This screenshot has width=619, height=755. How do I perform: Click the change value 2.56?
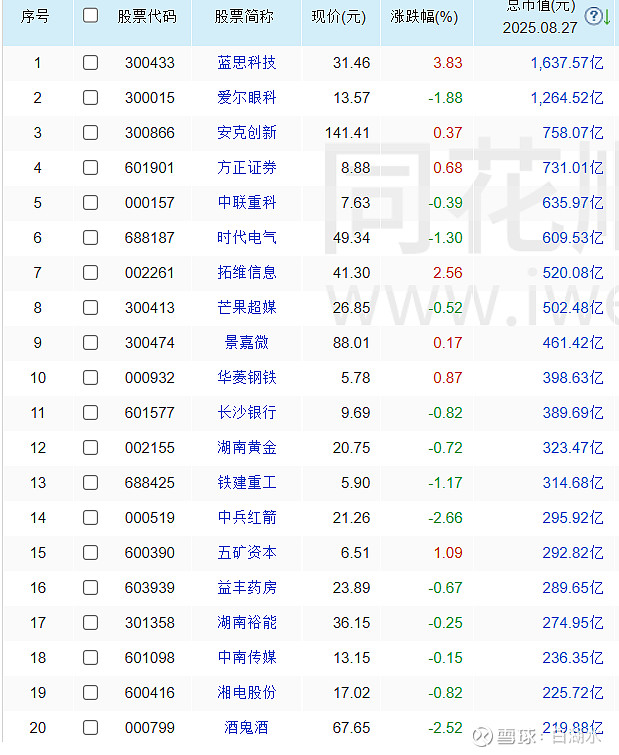click(x=448, y=273)
